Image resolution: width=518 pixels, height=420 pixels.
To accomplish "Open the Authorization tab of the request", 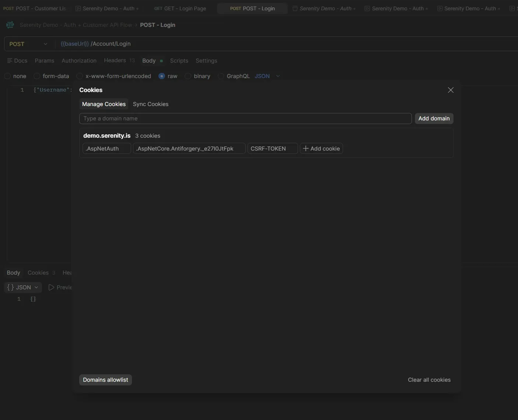I will 79,61.
